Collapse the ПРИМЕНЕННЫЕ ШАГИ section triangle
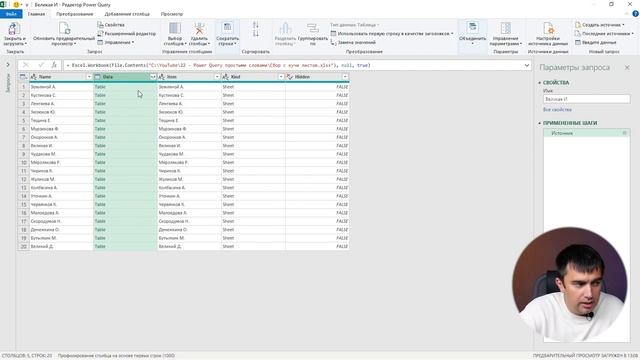Image resolution: width=640 pixels, height=360 pixels. coord(540,123)
